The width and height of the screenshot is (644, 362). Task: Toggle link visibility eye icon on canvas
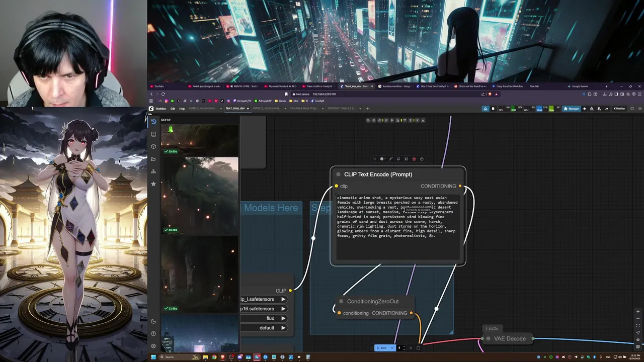638,340
